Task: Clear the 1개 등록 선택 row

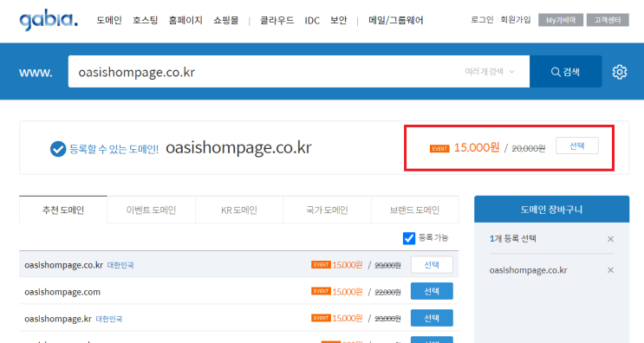Action: [x=610, y=239]
